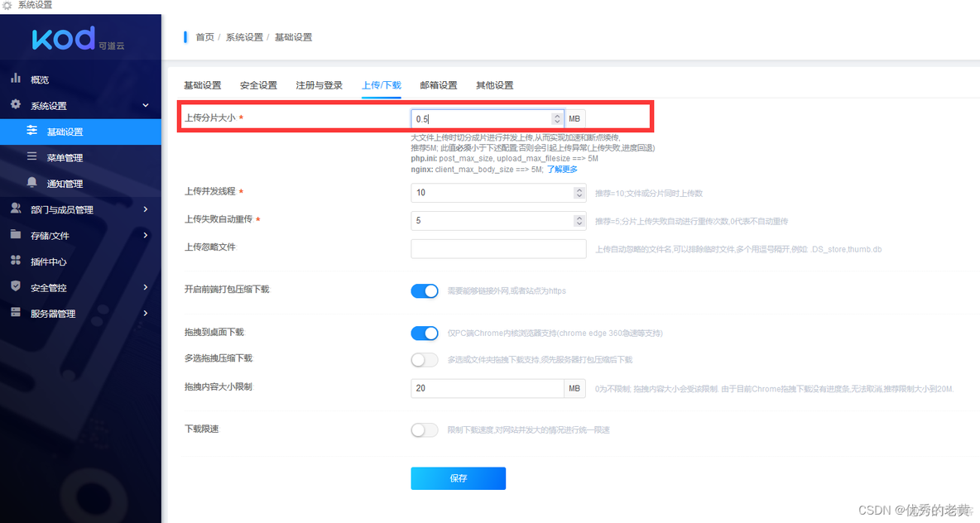Click 系统设置 in breadcrumb
This screenshot has height=523, width=980.
click(x=244, y=37)
